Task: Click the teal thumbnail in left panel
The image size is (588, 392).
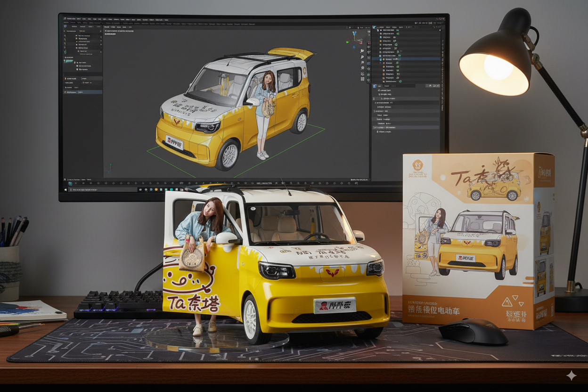Action: pos(69,62)
